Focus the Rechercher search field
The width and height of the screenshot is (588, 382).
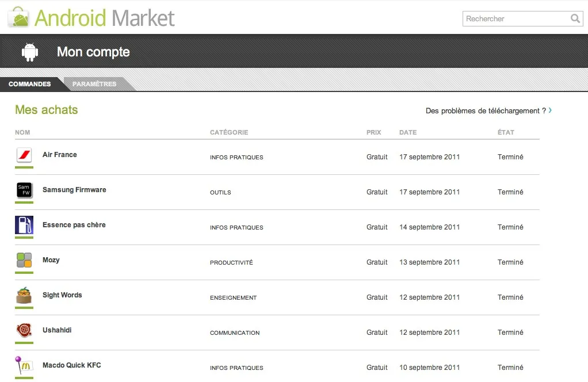point(523,19)
